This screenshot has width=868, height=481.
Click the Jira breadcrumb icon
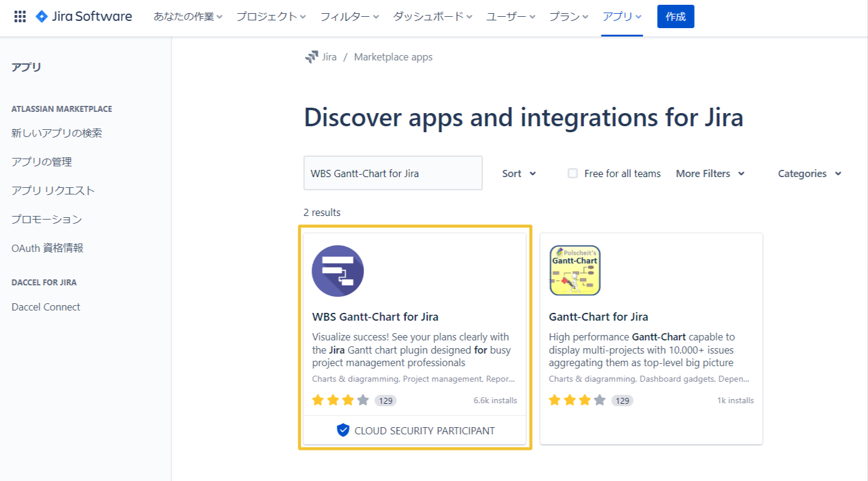click(x=311, y=57)
